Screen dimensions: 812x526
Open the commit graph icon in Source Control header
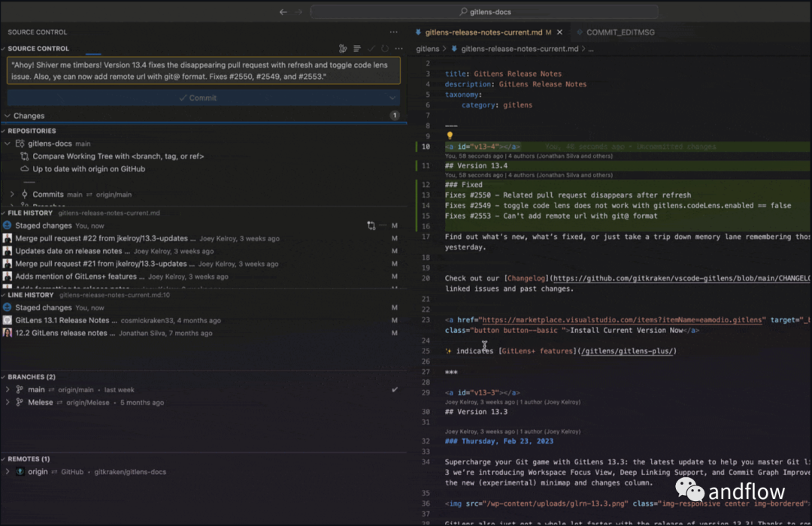[x=343, y=49]
